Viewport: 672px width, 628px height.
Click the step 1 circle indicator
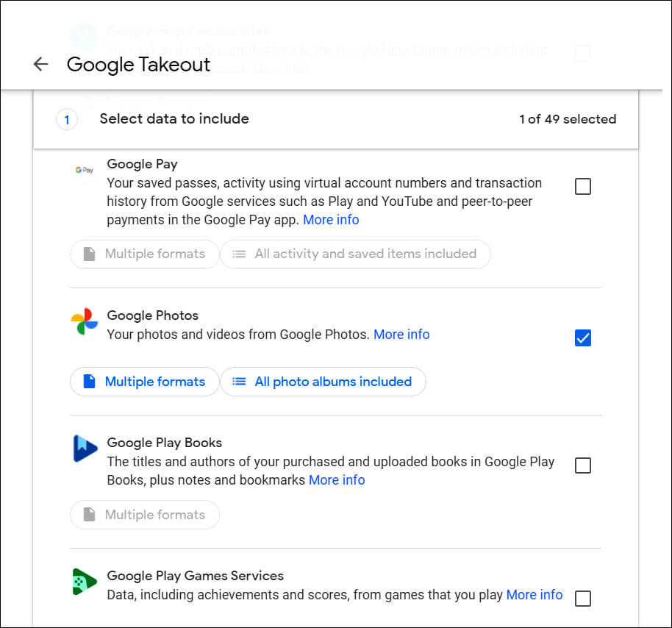pos(67,119)
